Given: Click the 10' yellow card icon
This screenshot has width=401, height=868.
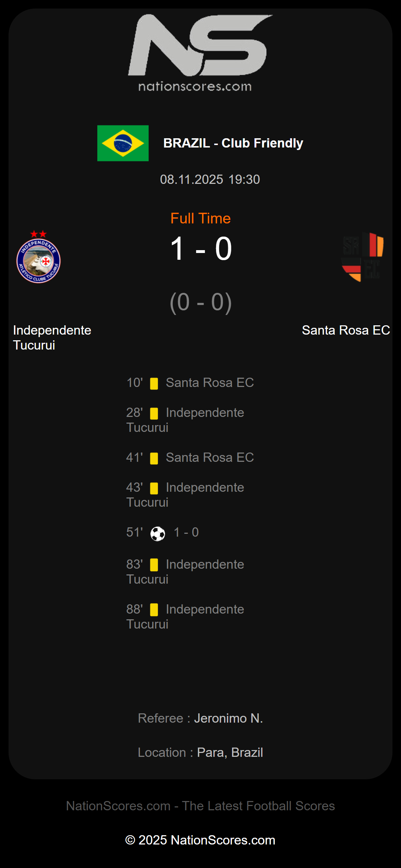Looking at the screenshot, I should (154, 383).
